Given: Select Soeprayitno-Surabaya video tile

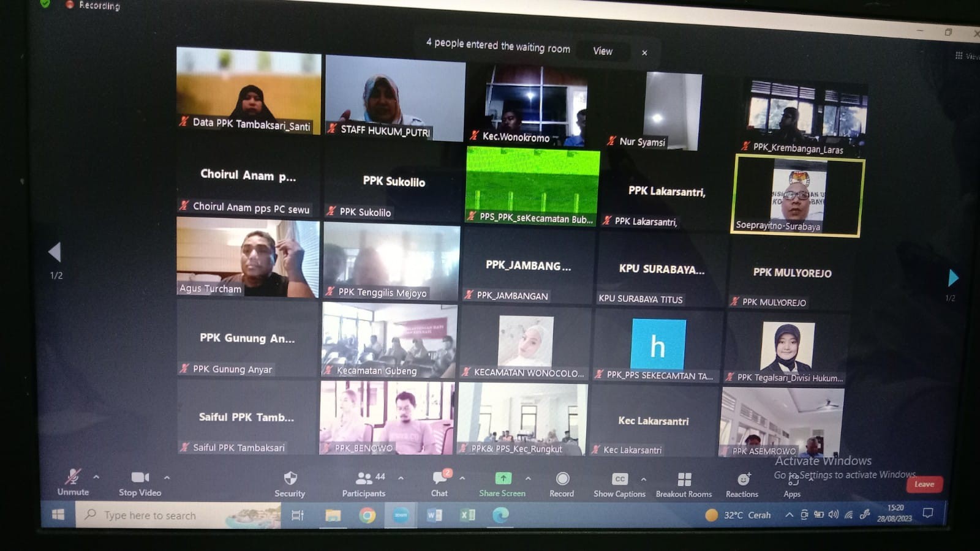Looking at the screenshot, I should (x=797, y=196).
